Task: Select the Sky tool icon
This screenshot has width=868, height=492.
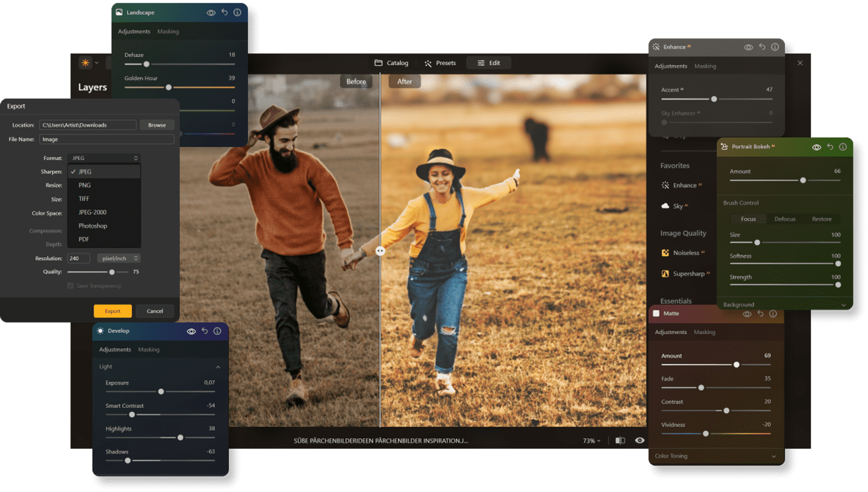Action: tap(665, 206)
